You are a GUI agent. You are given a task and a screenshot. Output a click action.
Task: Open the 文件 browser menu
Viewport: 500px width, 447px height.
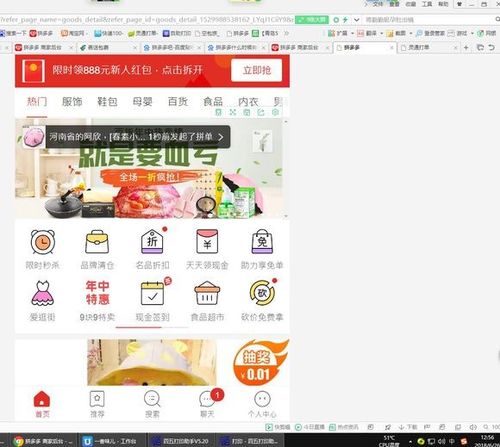[x=378, y=4]
